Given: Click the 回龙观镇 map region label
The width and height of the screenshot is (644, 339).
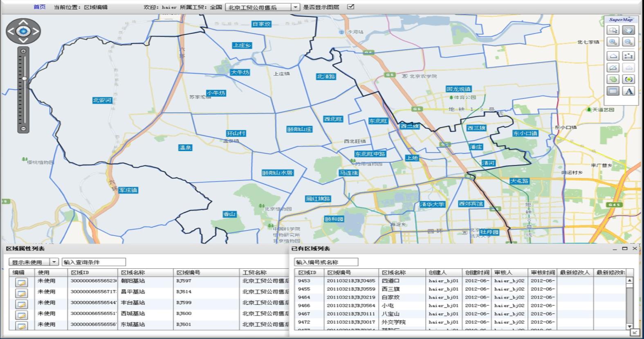Looking at the screenshot, I should (458, 89).
